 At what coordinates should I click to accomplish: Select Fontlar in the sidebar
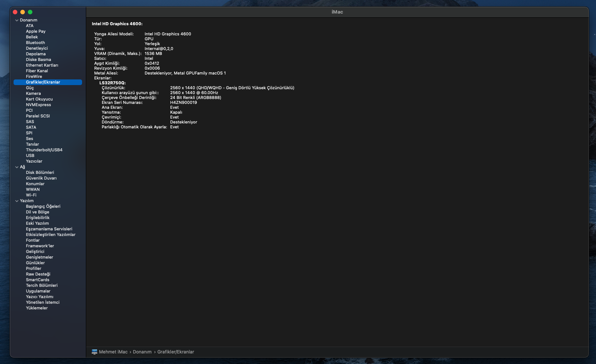coord(33,241)
